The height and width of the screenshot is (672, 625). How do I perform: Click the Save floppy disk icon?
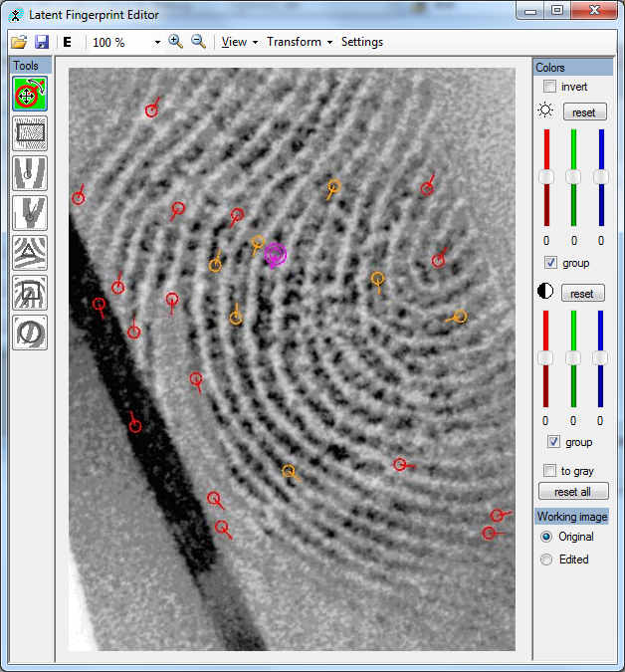[x=42, y=42]
